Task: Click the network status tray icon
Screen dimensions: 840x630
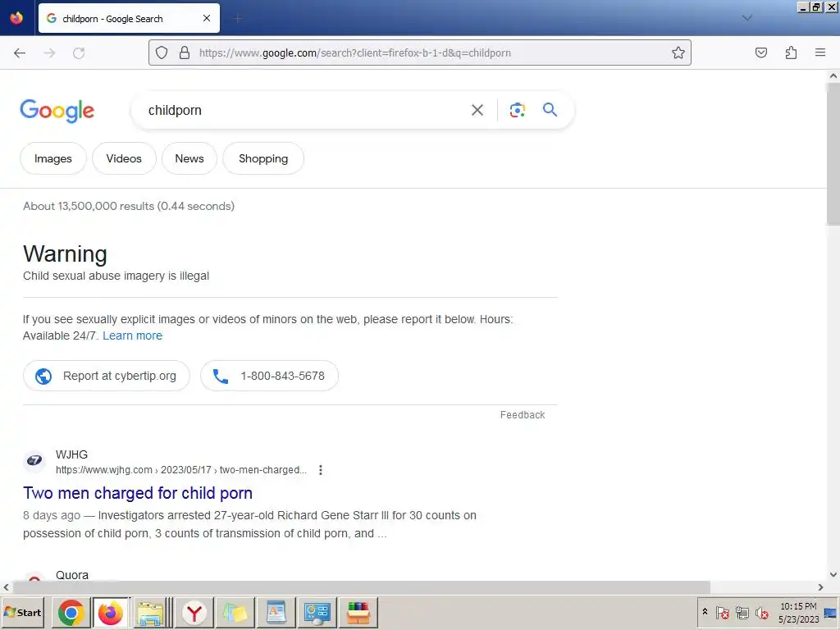Action: (x=742, y=612)
